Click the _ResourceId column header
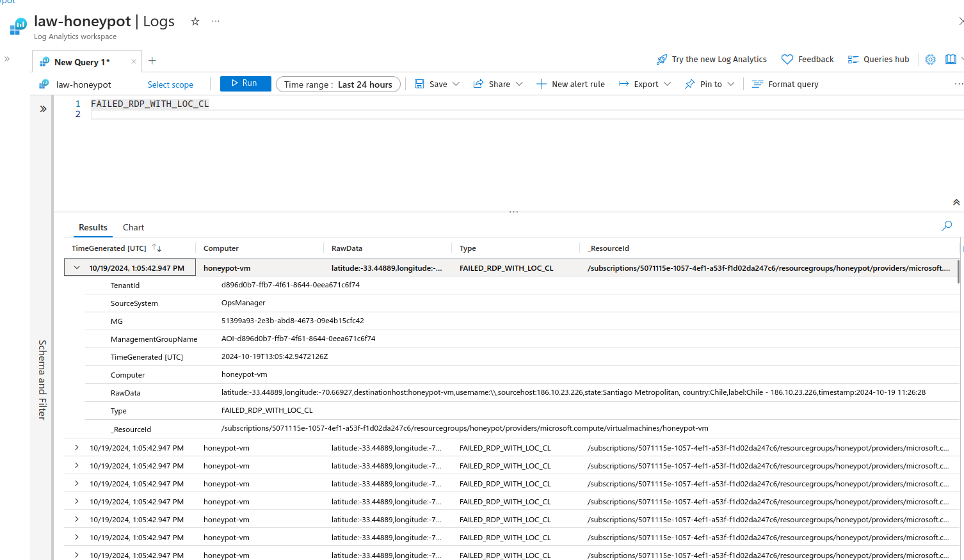Viewport: 964px width, 560px height. 608,248
